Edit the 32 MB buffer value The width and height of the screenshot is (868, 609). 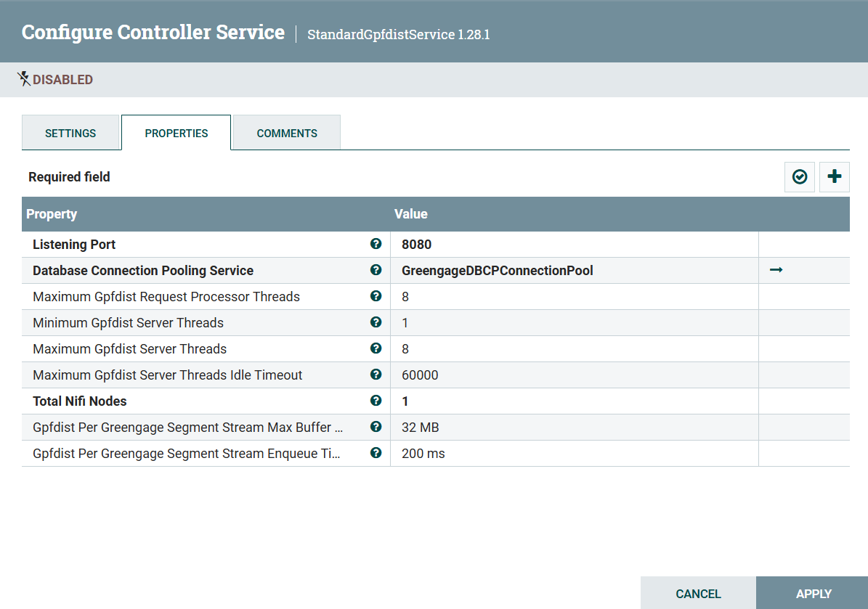(574, 428)
